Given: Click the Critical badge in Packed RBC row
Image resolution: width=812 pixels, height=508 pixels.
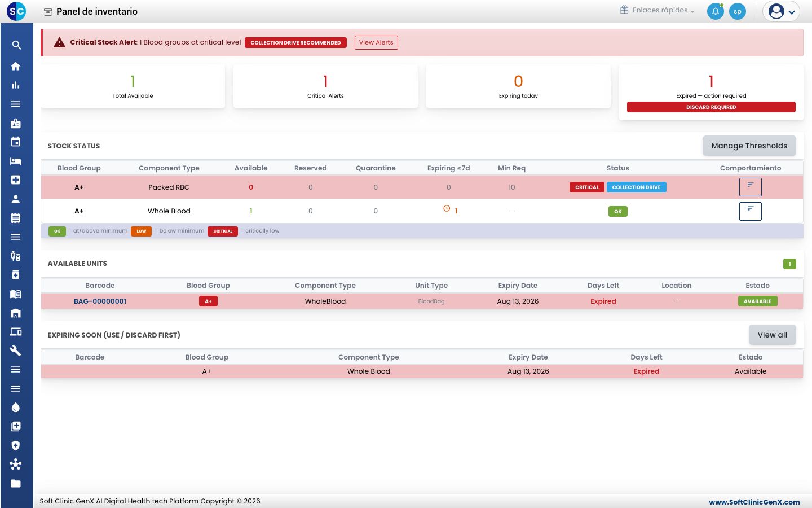Looking at the screenshot, I should pos(587,187).
